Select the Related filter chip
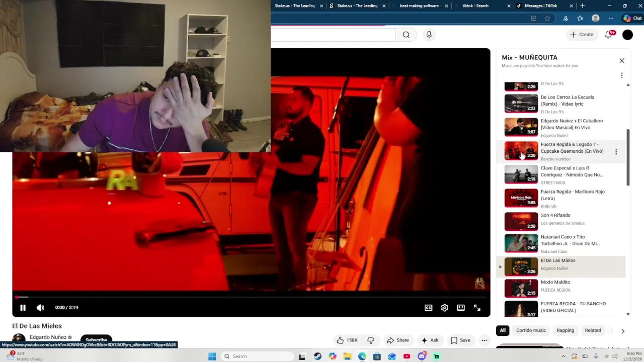 coord(593,330)
